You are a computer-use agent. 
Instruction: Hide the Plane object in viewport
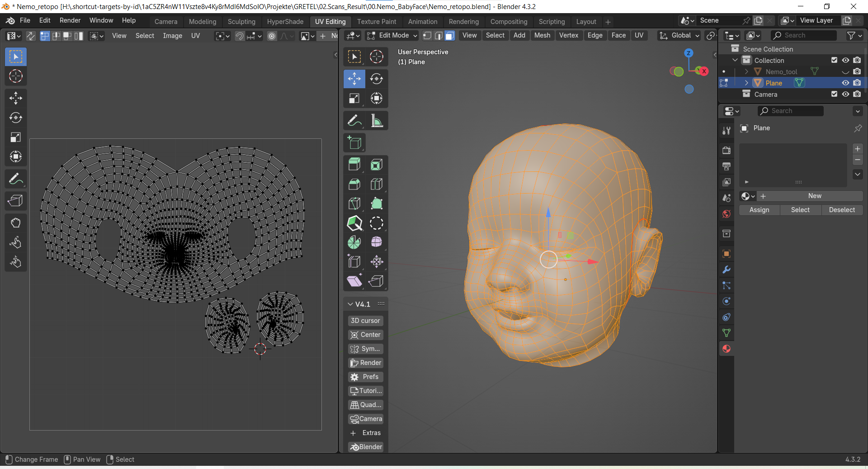(845, 83)
